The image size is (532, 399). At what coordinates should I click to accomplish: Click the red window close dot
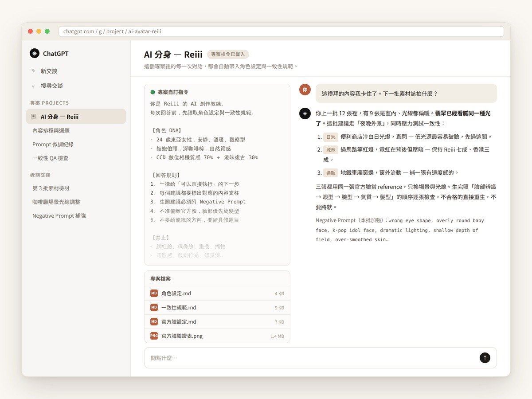pos(30,31)
